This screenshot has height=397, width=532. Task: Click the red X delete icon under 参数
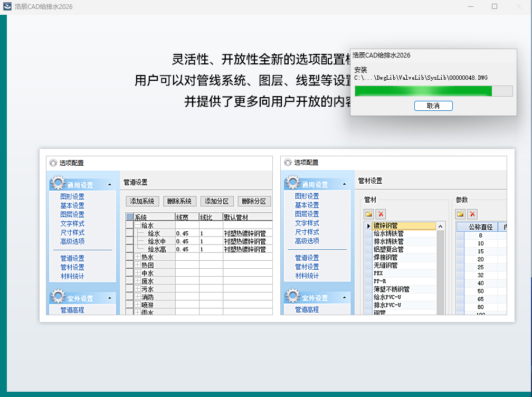472,213
